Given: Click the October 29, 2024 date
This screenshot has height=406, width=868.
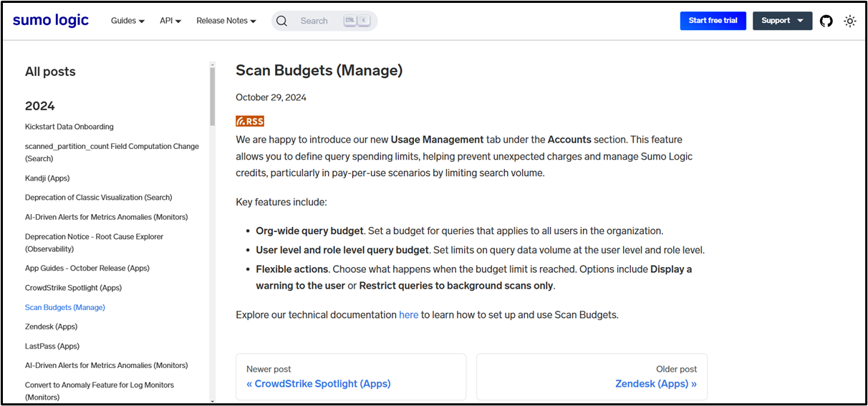Looking at the screenshot, I should [271, 97].
